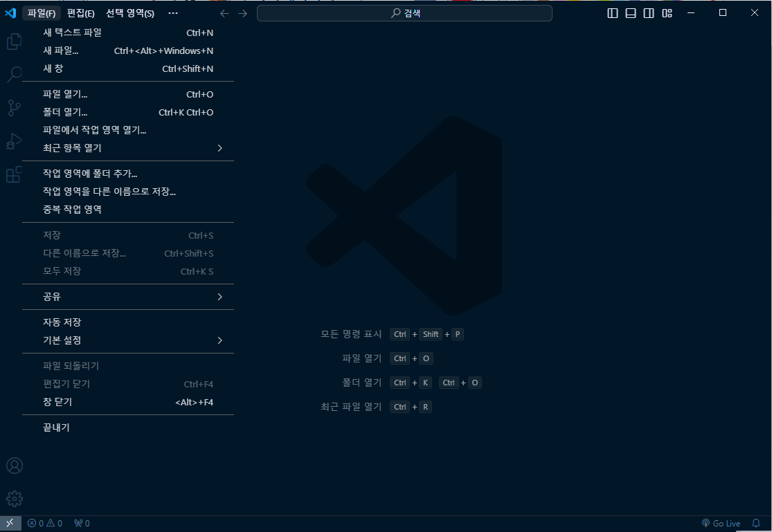Click the 검색 command center box
This screenshot has width=772, height=532.
coord(404,13)
